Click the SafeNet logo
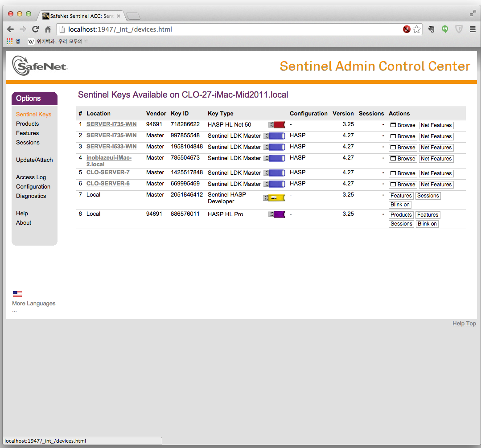The image size is (481, 448). (x=40, y=66)
